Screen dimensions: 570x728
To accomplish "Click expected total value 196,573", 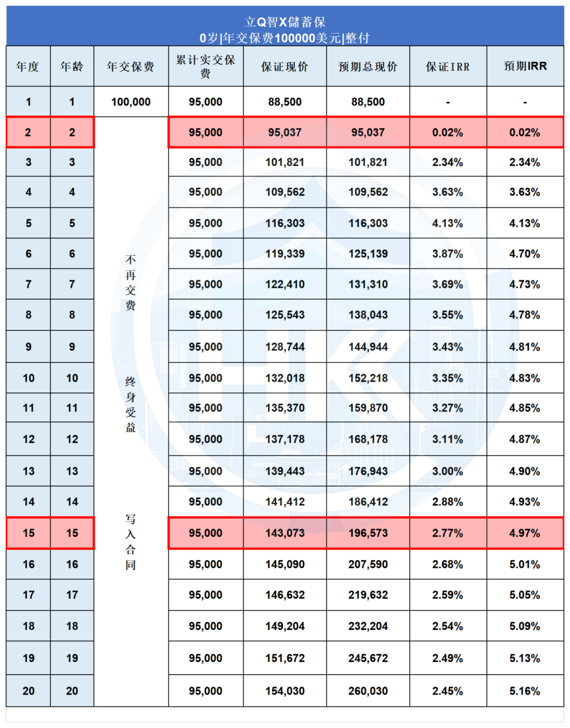I will pyautogui.click(x=368, y=533).
